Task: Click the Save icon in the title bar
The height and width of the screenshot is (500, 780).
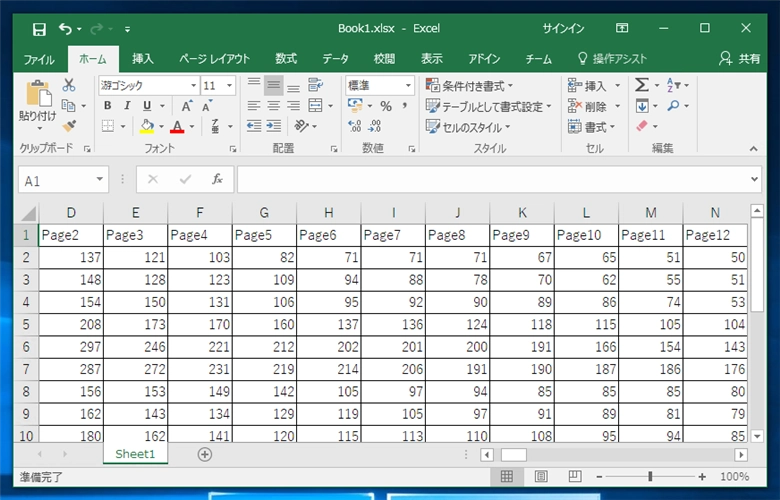Action: (x=39, y=29)
